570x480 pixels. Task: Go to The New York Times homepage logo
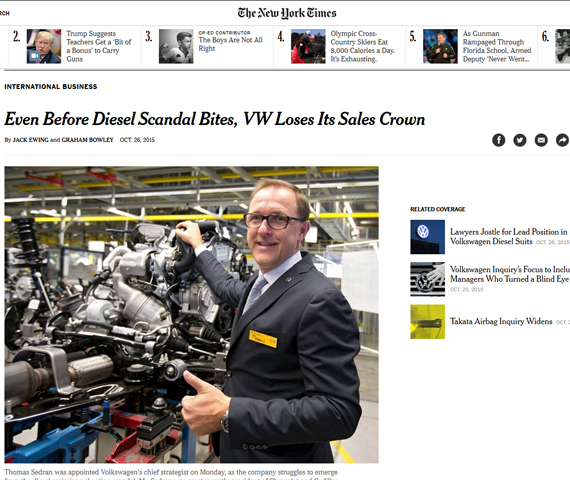(x=287, y=13)
